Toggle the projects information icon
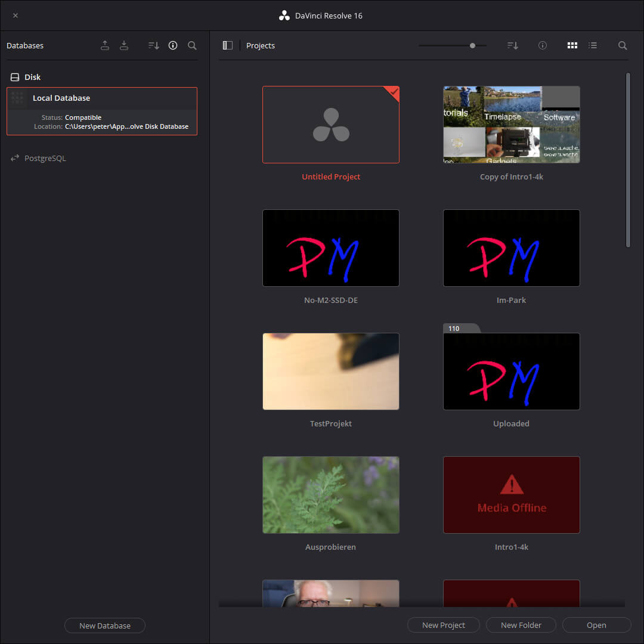644x644 pixels. (543, 45)
